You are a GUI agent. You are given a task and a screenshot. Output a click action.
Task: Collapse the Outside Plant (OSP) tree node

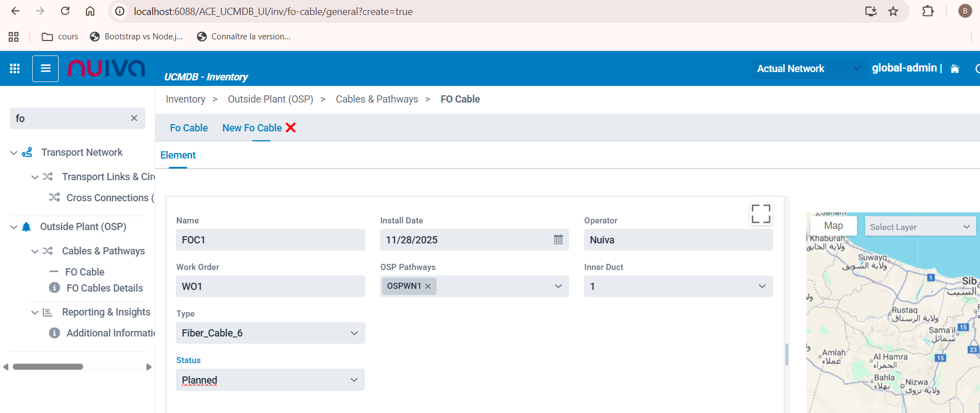click(14, 227)
